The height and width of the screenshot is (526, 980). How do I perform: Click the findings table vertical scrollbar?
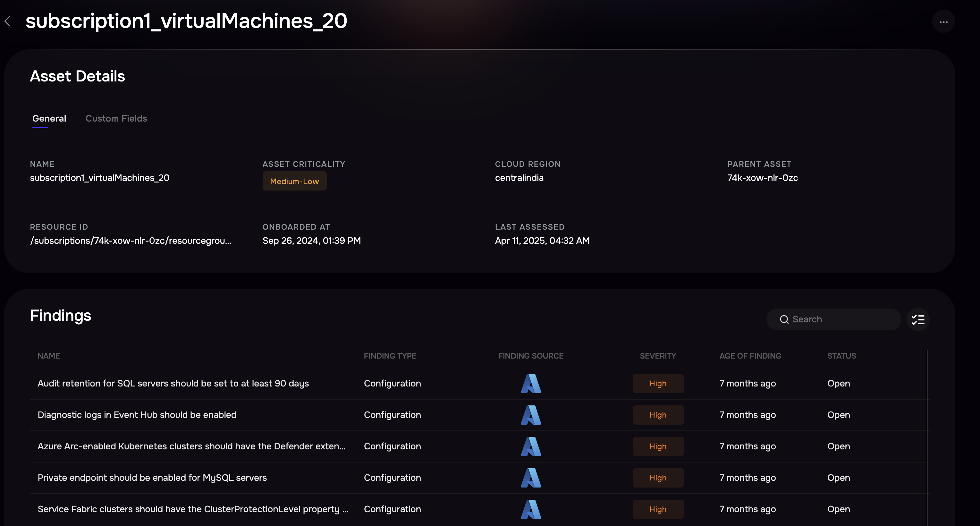coord(927,438)
